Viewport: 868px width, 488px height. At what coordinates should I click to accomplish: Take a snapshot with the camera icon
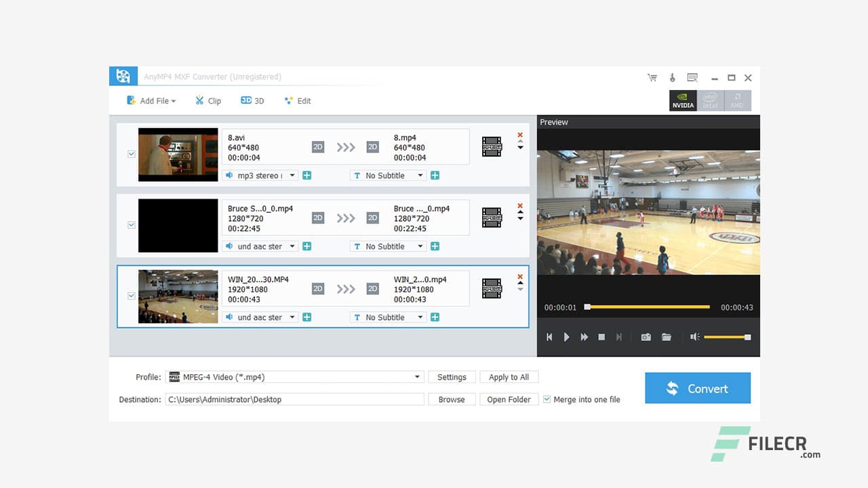[x=646, y=337]
